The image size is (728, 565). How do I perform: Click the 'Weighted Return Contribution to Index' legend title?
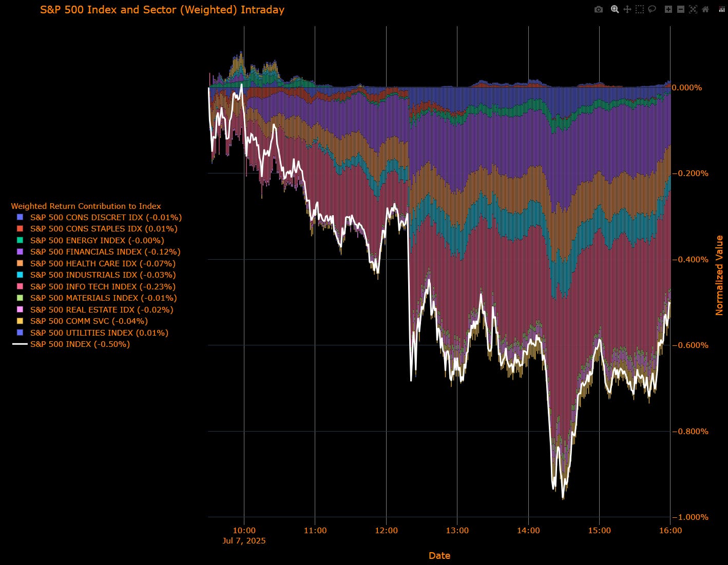[86, 206]
